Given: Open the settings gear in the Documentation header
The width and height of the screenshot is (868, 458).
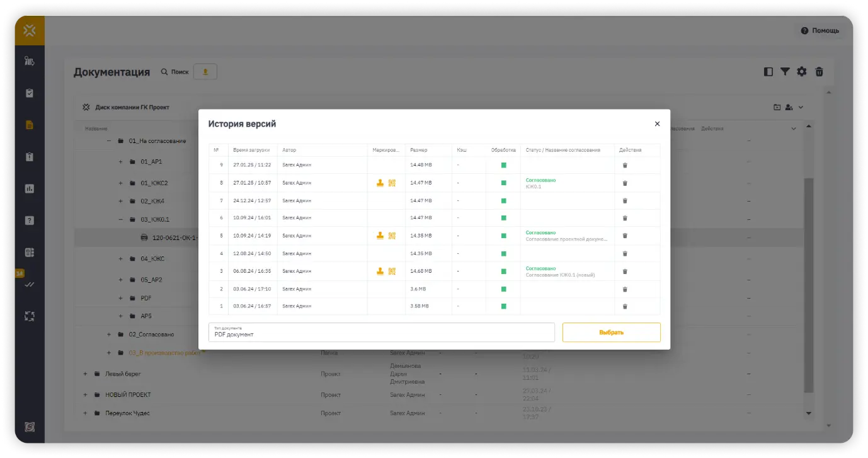Looking at the screenshot, I should tap(801, 72).
